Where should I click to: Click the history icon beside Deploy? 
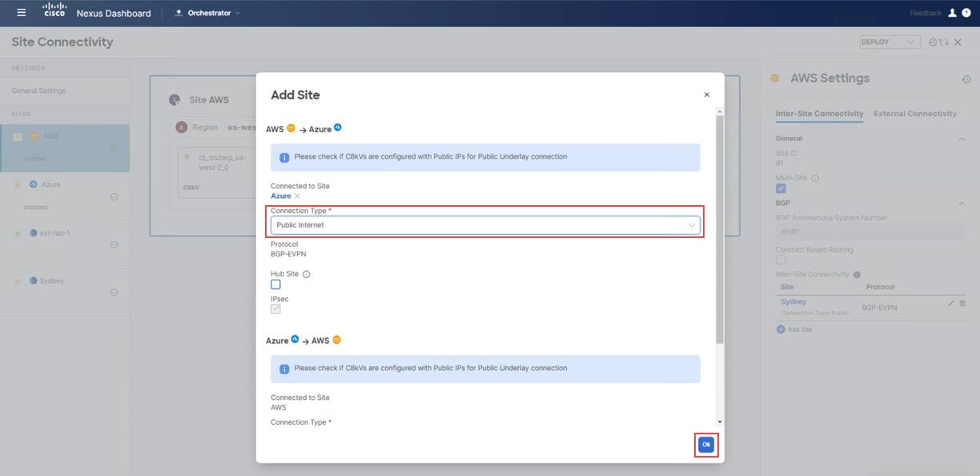[x=933, y=42]
